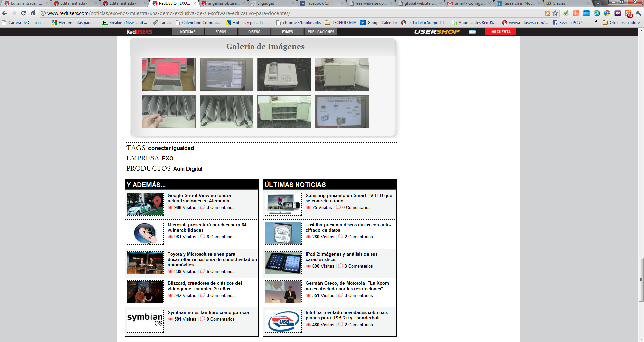Open the Yahoo extension
The image size is (644, 342).
click(x=617, y=13)
